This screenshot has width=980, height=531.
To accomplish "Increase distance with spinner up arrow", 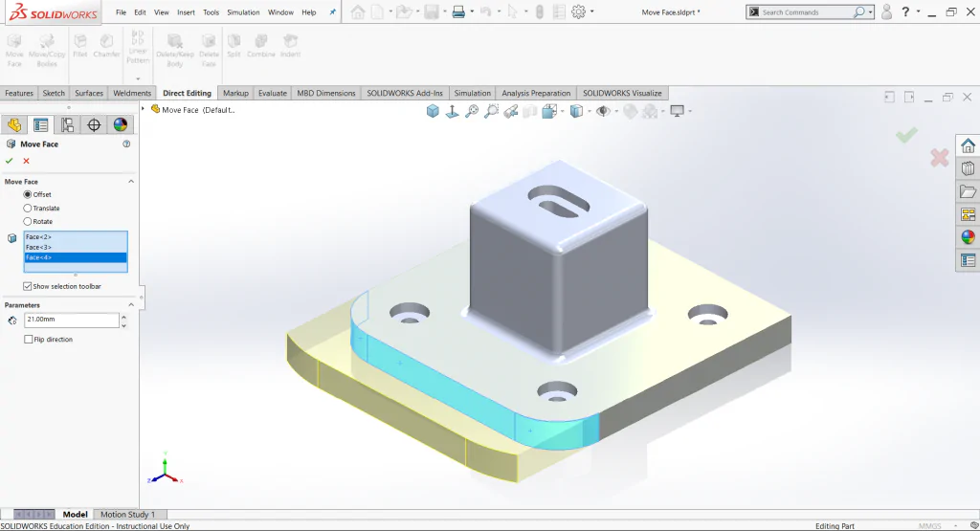I will tap(123, 317).
